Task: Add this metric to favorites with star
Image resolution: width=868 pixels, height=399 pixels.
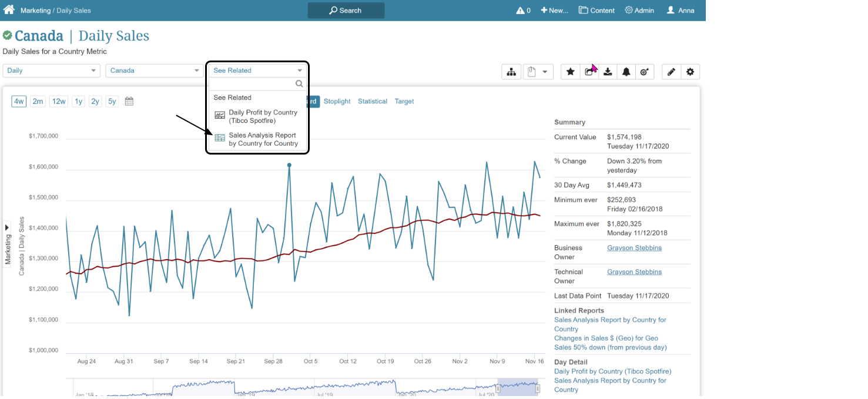Action: pos(570,72)
